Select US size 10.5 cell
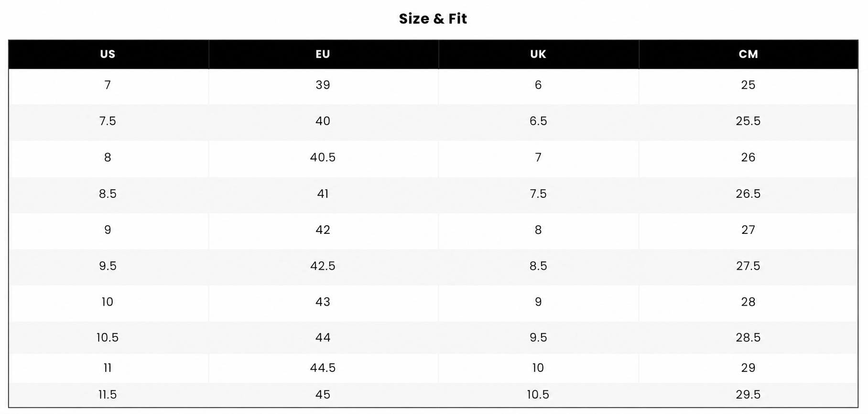This screenshot has width=868, height=414. 108,338
